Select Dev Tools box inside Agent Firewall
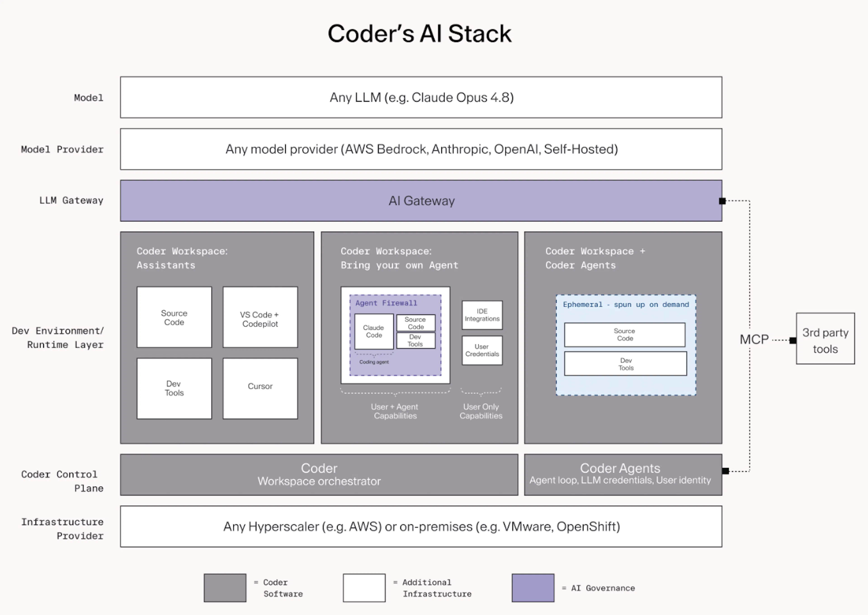 click(x=416, y=340)
